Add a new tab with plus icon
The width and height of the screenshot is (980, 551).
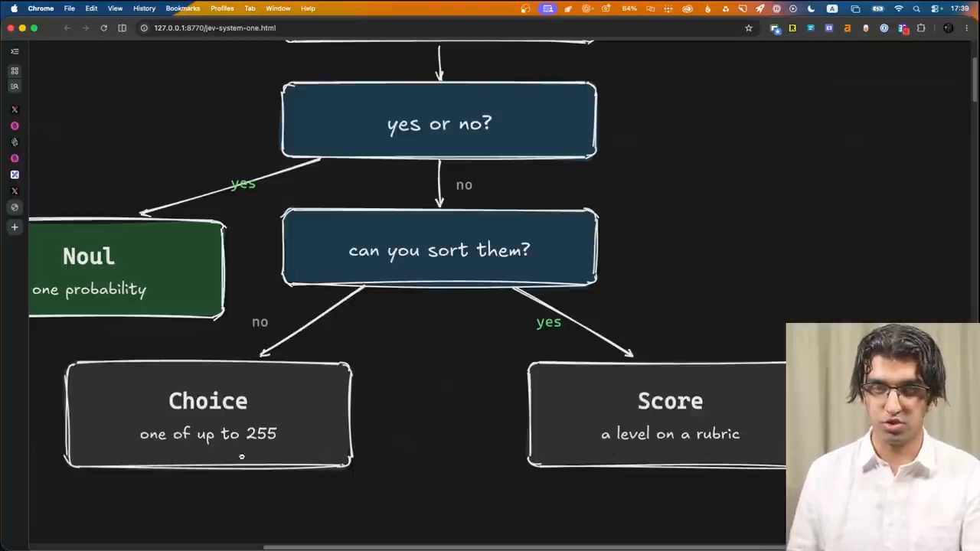tap(15, 227)
